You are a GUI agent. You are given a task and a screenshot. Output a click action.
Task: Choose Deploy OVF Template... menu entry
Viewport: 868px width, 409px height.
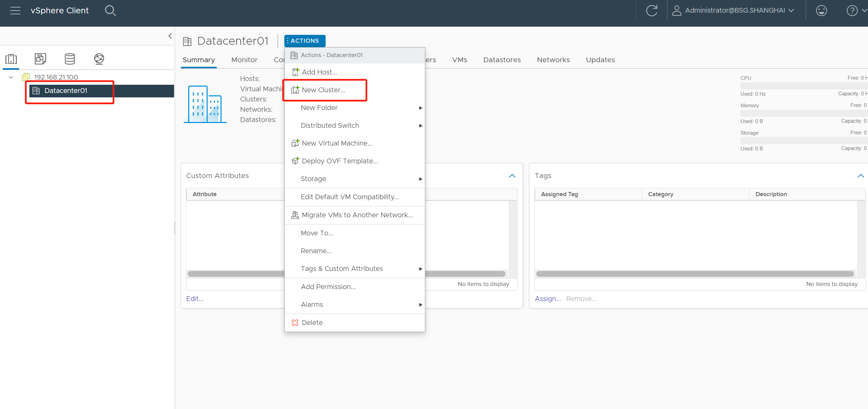coord(355,161)
